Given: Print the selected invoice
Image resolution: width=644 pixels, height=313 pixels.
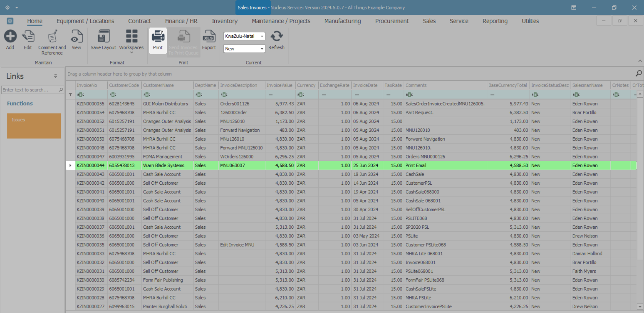Looking at the screenshot, I should click(x=158, y=40).
